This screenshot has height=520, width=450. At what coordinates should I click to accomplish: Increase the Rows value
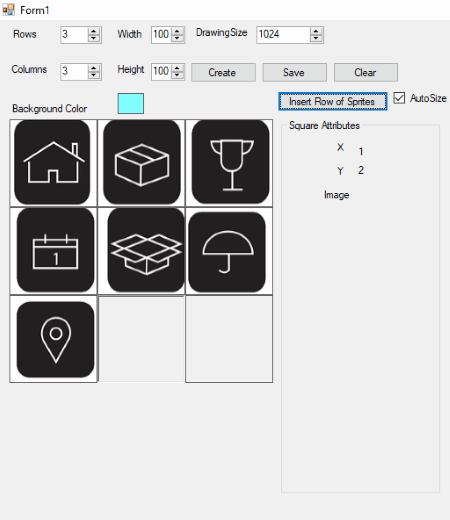94,31
